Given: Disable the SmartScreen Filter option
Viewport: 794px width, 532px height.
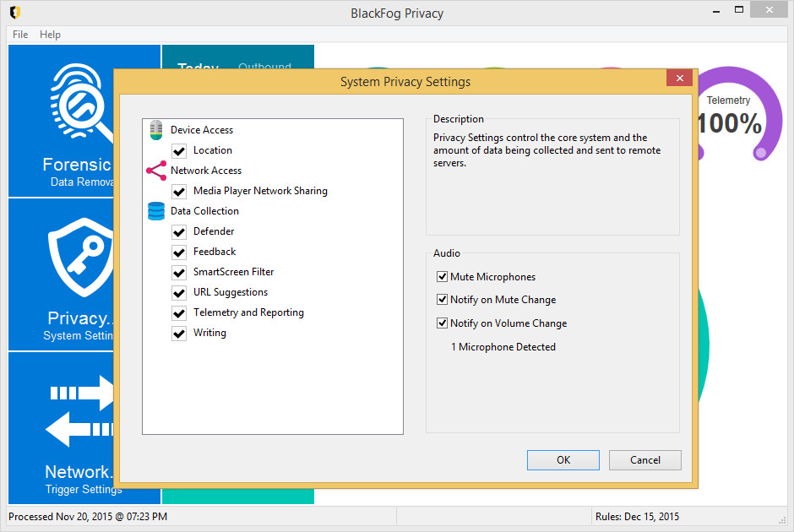Looking at the screenshot, I should pyautogui.click(x=179, y=272).
